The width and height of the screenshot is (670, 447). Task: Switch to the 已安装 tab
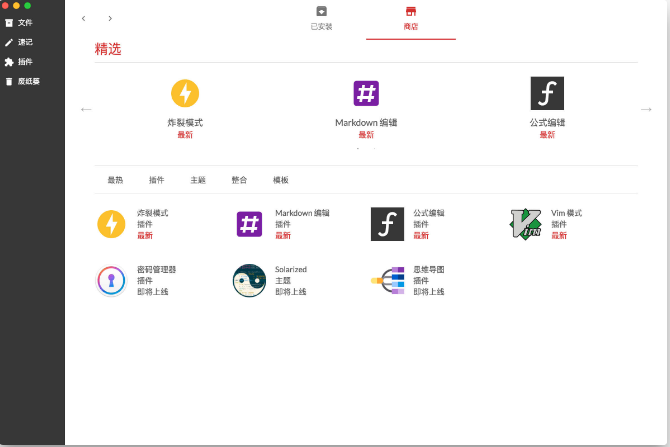click(x=321, y=18)
